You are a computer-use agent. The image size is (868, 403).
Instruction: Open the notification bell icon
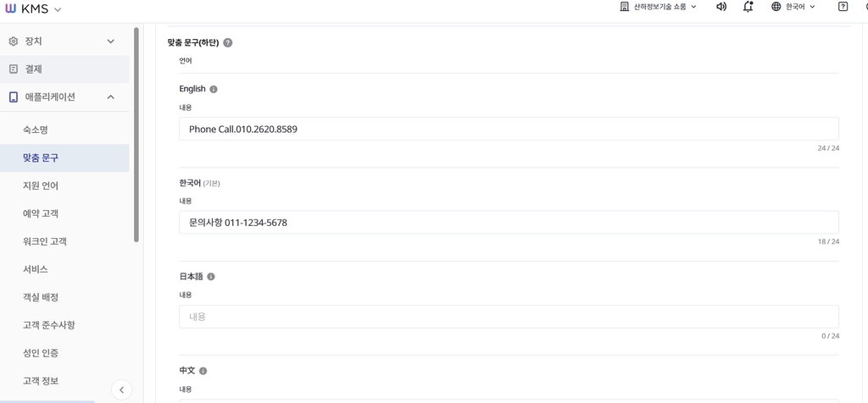[x=748, y=7]
